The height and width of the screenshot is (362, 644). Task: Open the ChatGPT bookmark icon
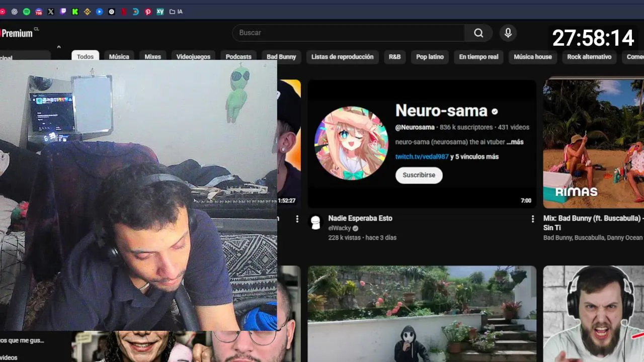point(14,12)
